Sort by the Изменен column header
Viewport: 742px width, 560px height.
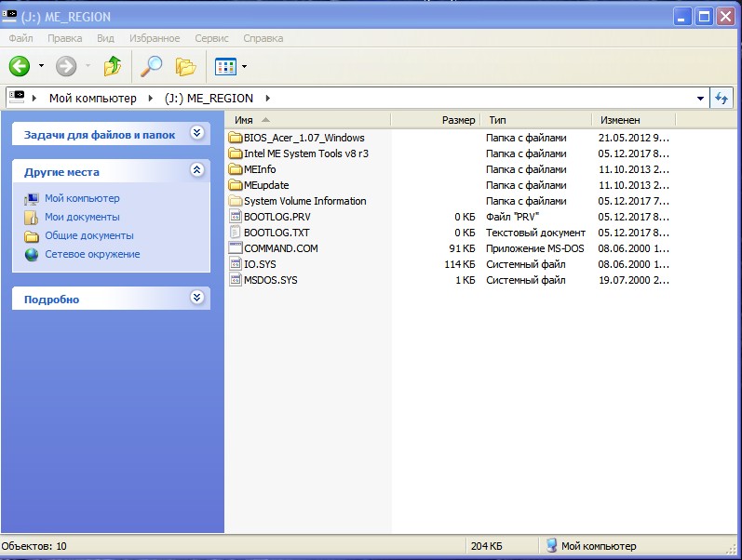tap(634, 120)
